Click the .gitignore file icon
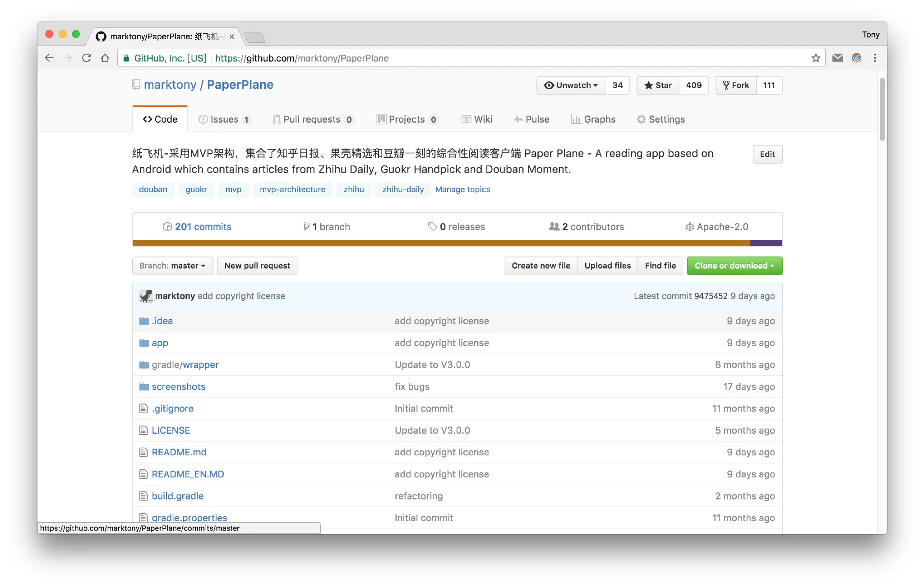 tap(143, 408)
